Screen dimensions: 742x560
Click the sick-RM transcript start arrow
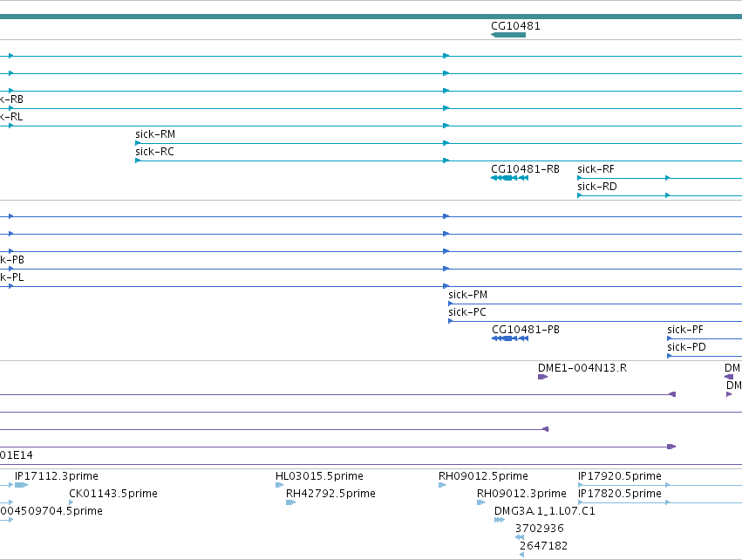[138, 143]
